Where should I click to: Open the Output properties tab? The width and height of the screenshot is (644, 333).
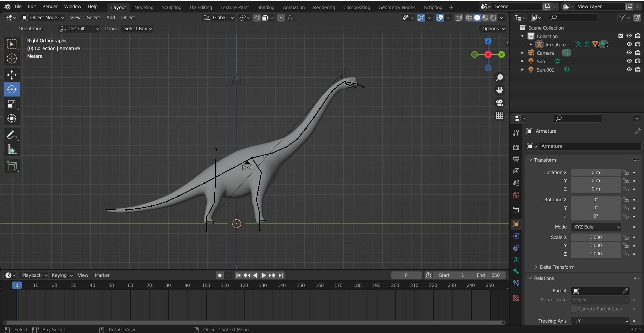(x=516, y=159)
